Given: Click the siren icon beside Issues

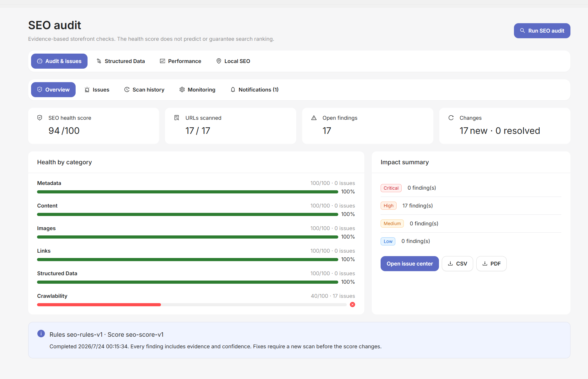Looking at the screenshot, I should click(x=87, y=90).
